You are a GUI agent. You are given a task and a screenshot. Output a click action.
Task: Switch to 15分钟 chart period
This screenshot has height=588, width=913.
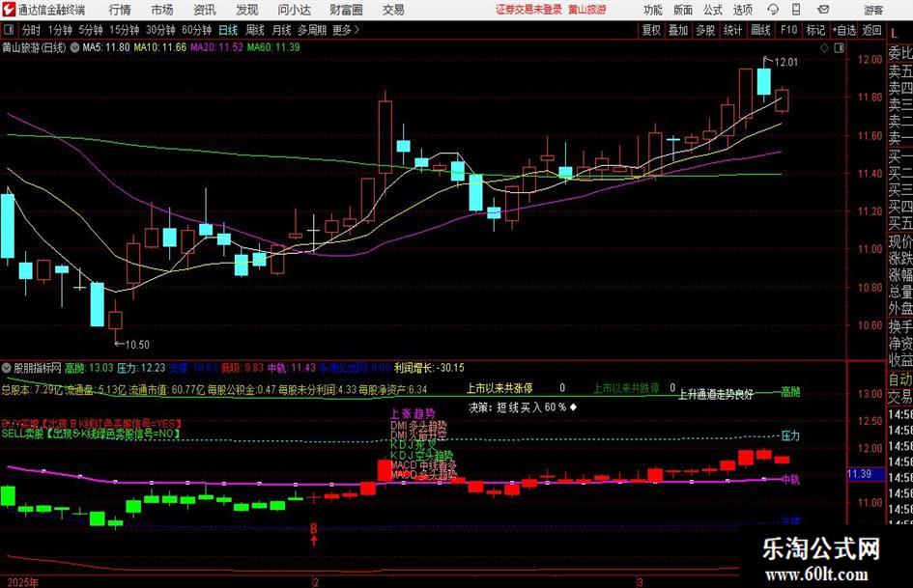(125, 30)
